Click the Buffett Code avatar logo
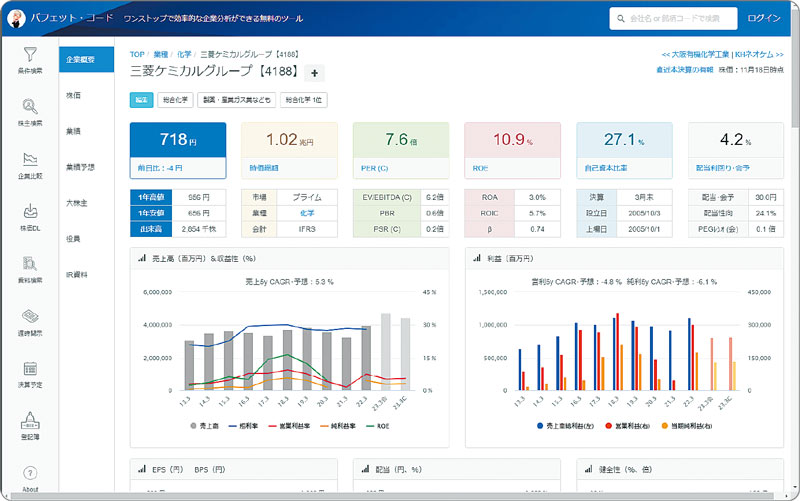This screenshot has height=501, width=800. 16,18
